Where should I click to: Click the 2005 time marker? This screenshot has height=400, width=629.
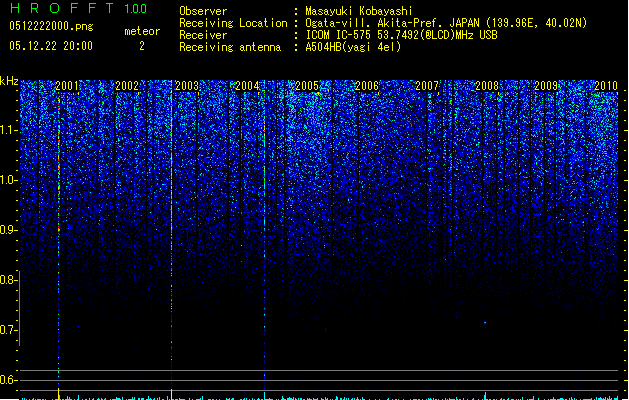coord(306,86)
